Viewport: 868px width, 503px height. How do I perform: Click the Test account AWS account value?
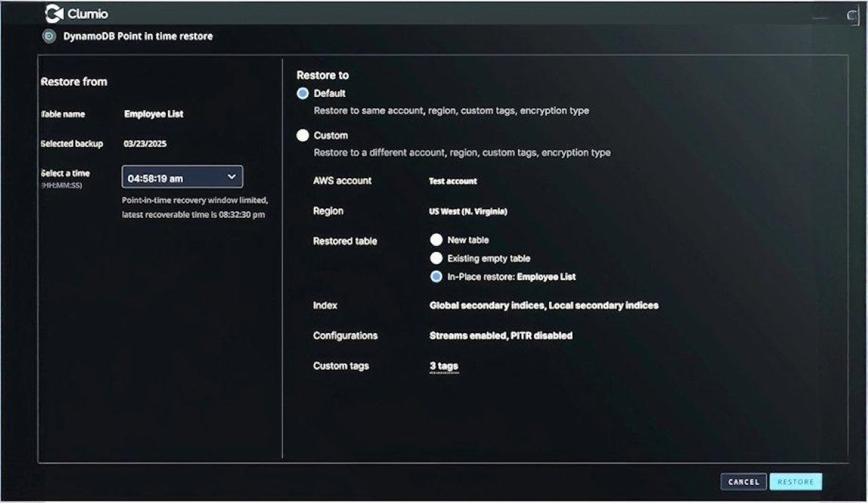coord(453,181)
